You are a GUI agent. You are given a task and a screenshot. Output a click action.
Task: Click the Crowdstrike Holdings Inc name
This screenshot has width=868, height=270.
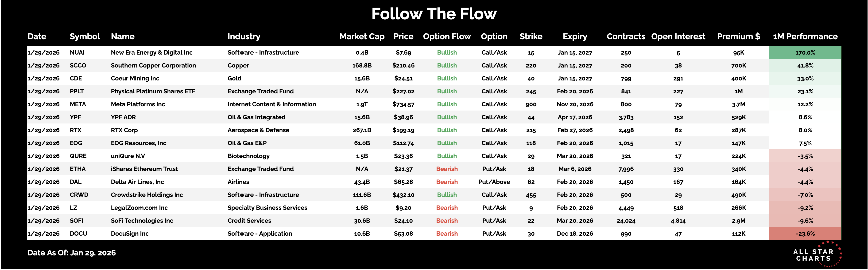click(147, 195)
